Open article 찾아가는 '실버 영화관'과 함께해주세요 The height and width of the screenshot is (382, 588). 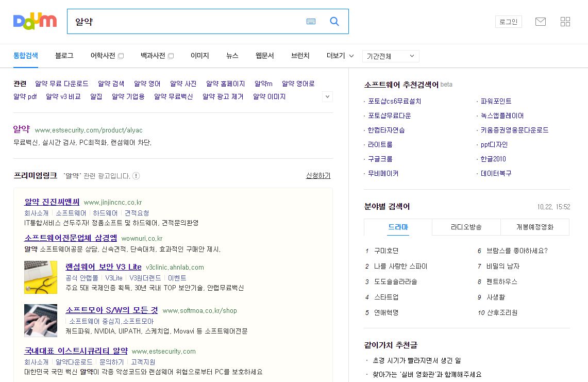[427, 374]
